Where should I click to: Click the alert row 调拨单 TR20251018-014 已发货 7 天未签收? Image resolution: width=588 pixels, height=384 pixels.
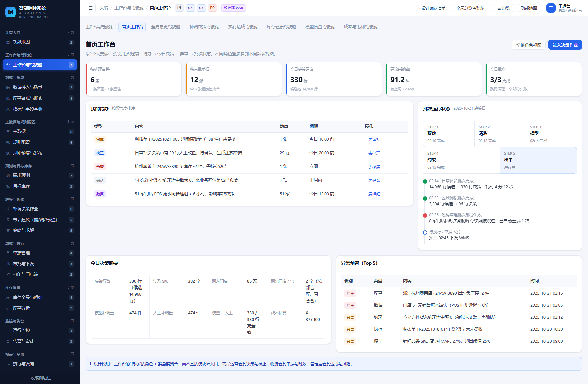459,329
